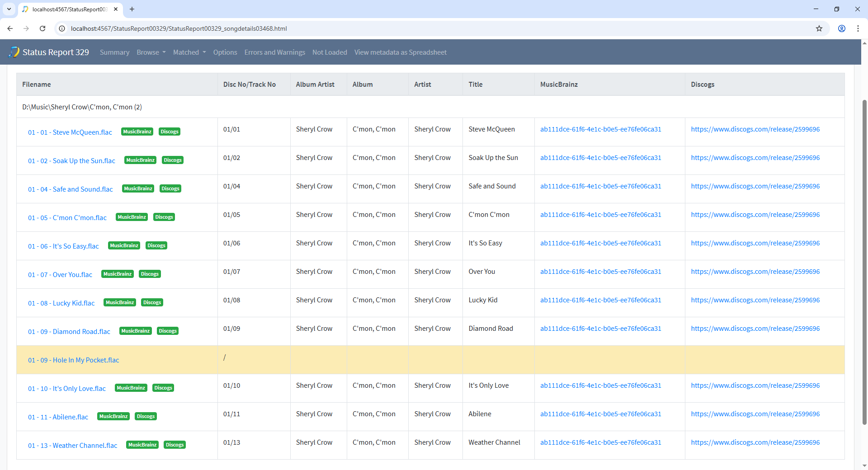Click MusicBrainz badge for Diamond Road
868x470 pixels.
point(136,331)
